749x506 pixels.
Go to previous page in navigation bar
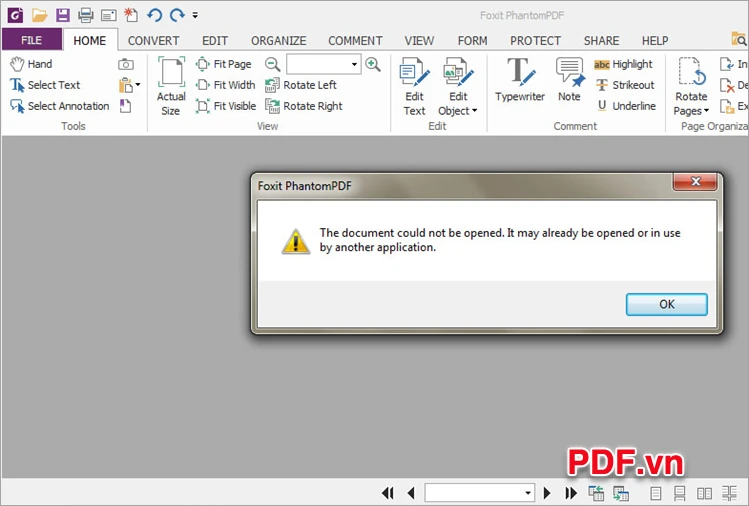pyautogui.click(x=411, y=493)
